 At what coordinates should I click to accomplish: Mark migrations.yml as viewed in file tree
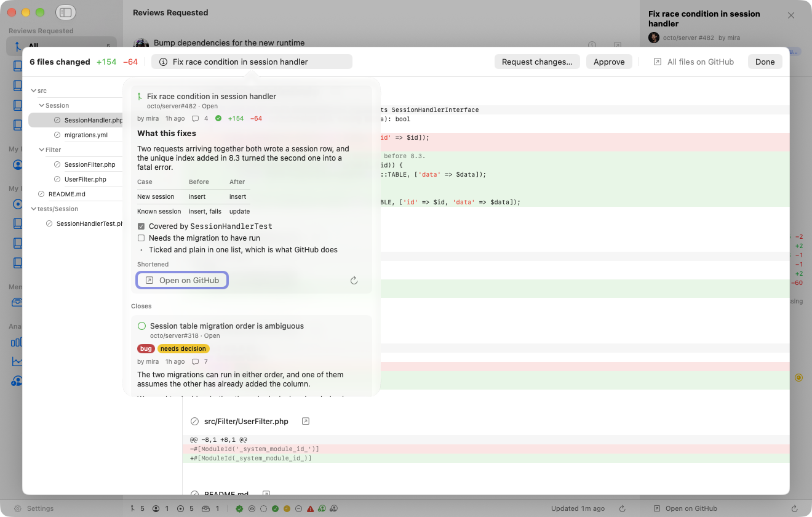pos(57,135)
